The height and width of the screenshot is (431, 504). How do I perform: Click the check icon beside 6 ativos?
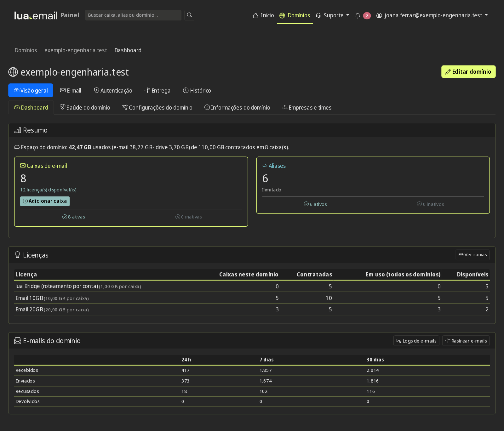coord(306,204)
